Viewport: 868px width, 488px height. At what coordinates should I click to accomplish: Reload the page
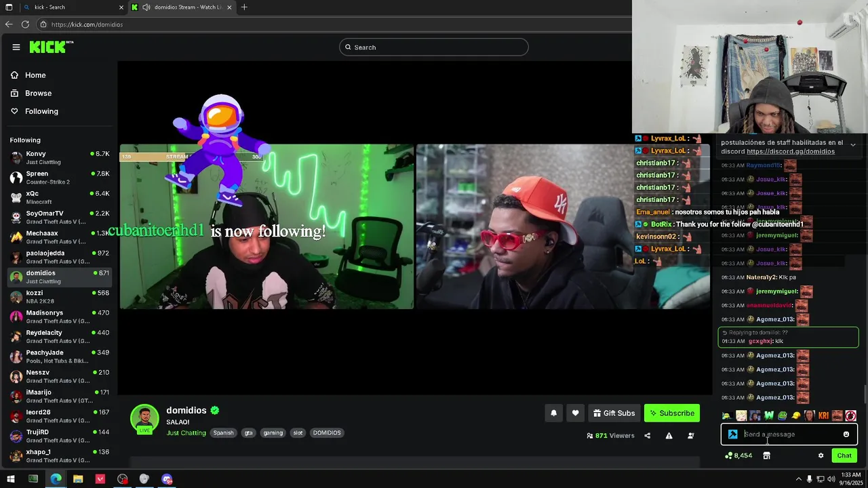[25, 24]
